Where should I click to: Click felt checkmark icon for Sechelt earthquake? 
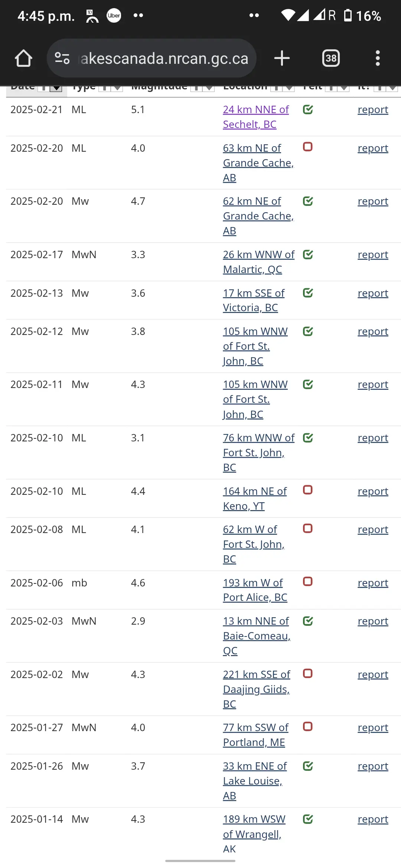pyautogui.click(x=308, y=109)
